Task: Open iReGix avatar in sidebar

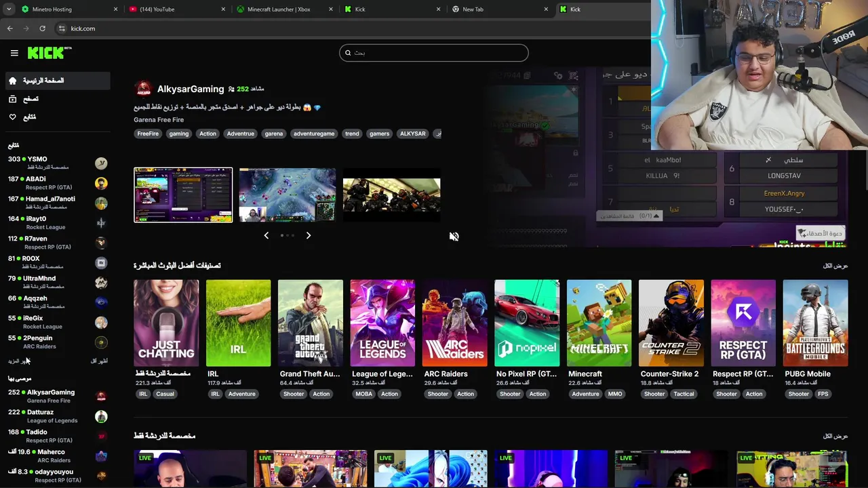Action: (x=101, y=322)
